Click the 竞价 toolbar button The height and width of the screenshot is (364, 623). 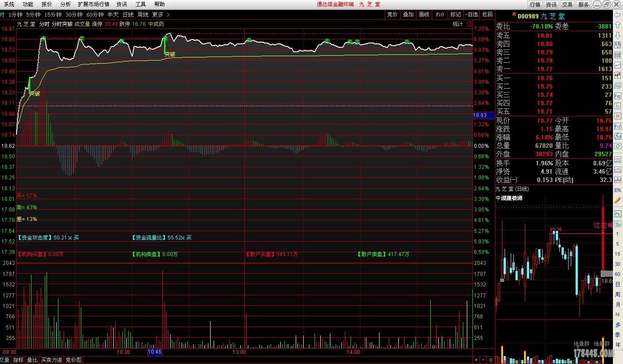point(392,14)
